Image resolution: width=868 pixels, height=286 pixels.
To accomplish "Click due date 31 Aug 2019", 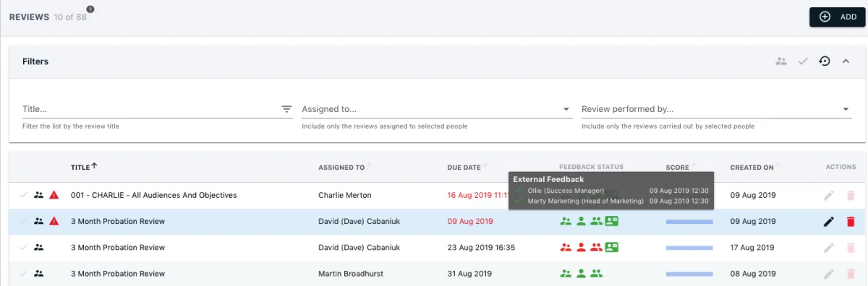I will 469,274.
